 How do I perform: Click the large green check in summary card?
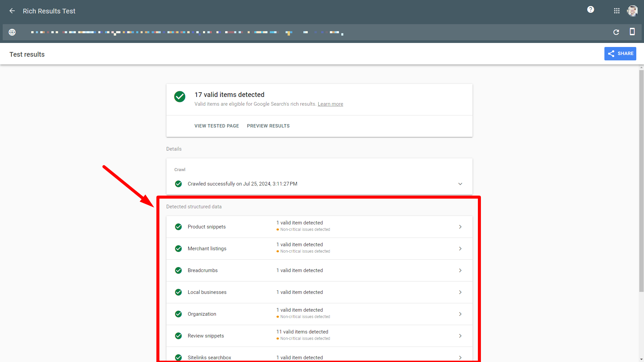[x=180, y=97]
